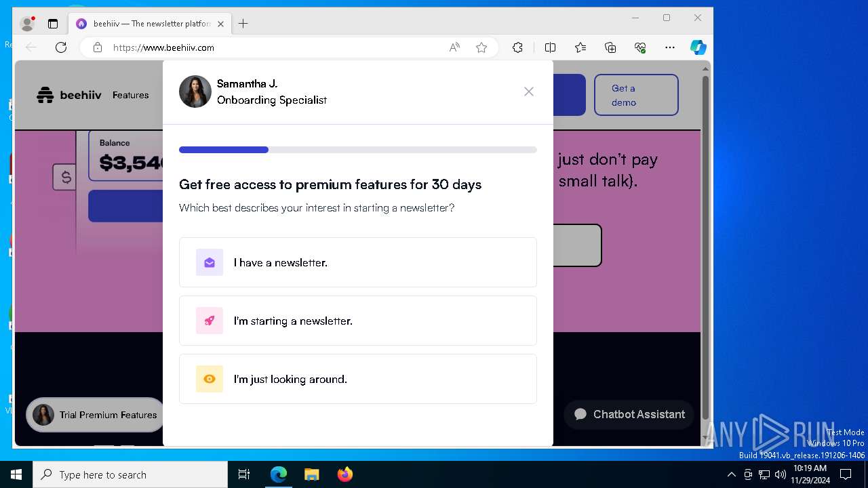Open Copilot sidebar

[x=698, y=47]
